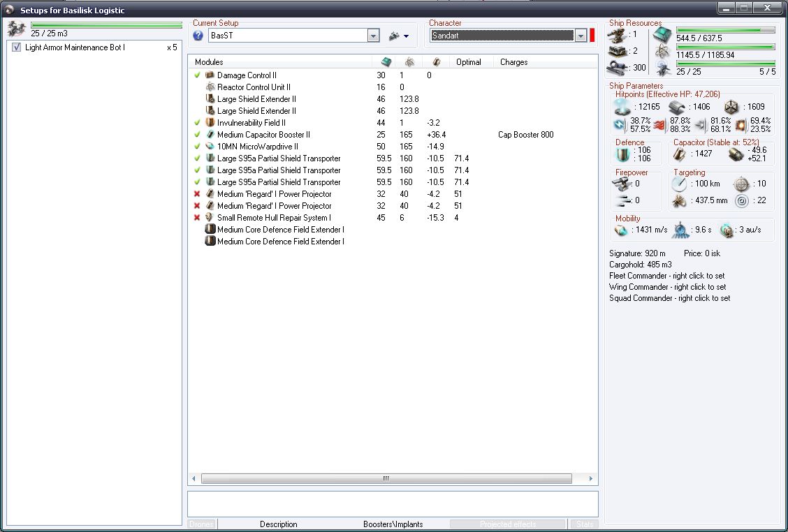Click the capacitor column header icon in the modules table
This screenshot has width=788, height=532.
(436, 62)
